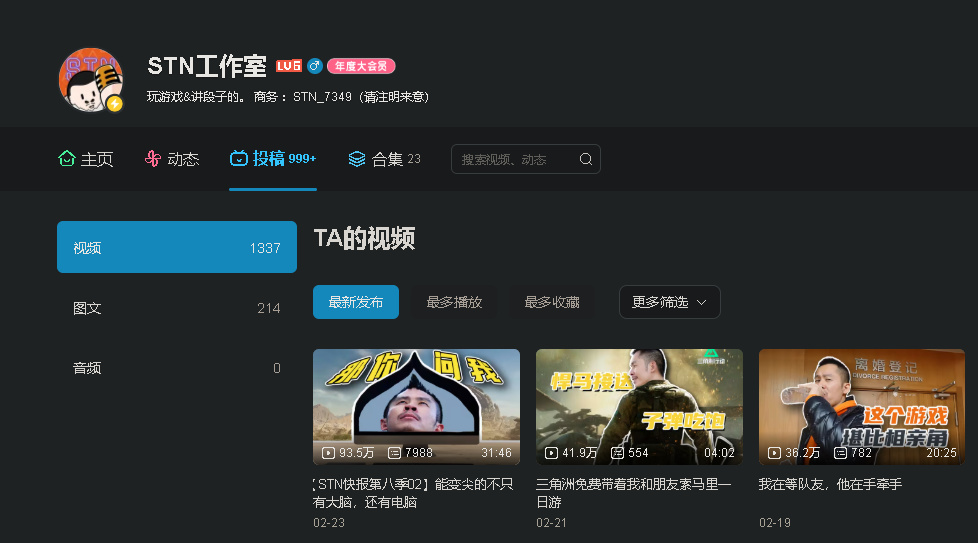Image resolution: width=978 pixels, height=543 pixels.
Task: Open the STN工作室 profile avatar
Action: pos(91,80)
